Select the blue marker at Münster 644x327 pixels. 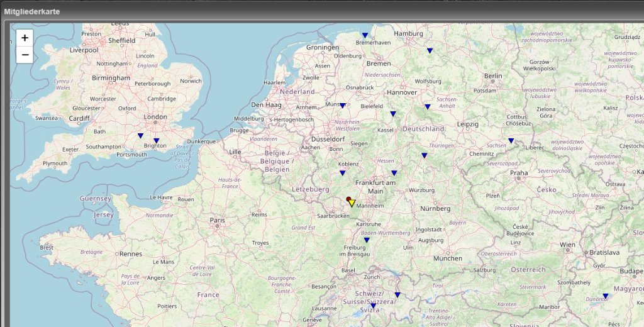tap(343, 106)
